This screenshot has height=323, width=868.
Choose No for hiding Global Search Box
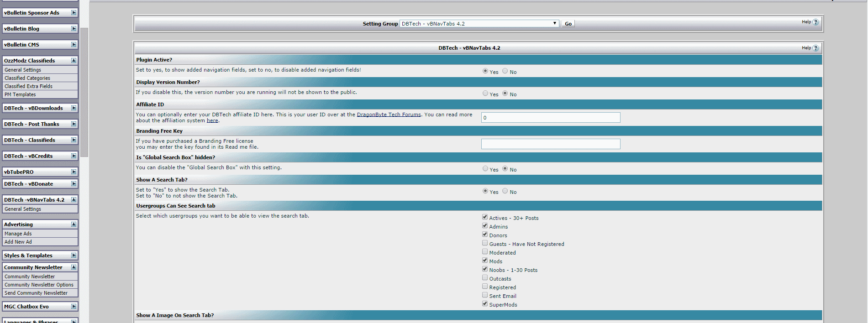pos(505,169)
